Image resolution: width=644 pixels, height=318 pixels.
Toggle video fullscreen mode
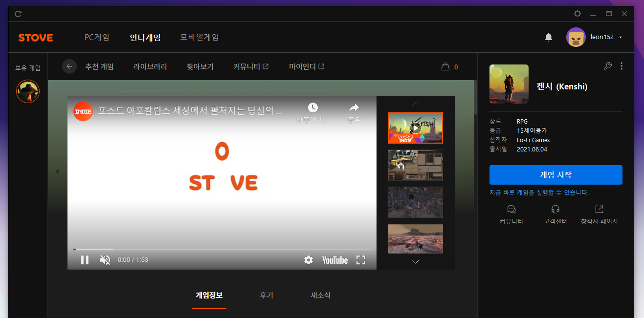tap(361, 260)
